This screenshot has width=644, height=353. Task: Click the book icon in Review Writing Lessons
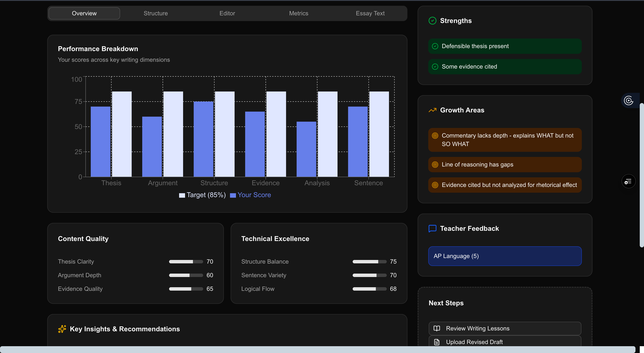pos(437,328)
